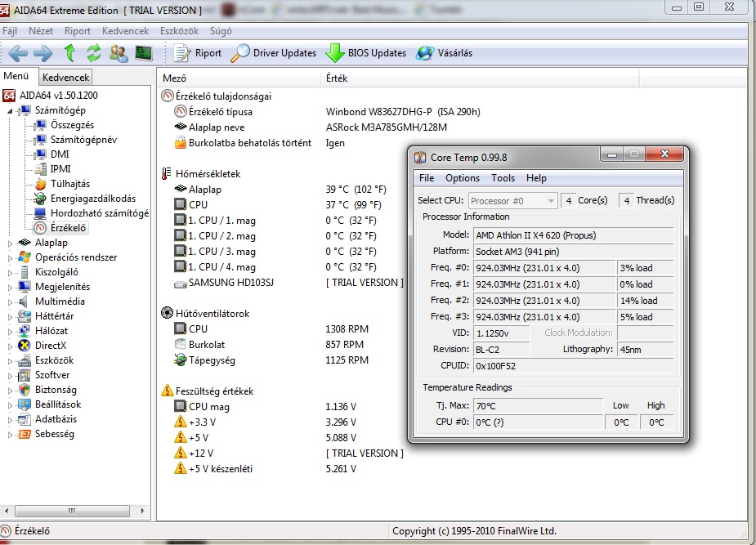This screenshot has width=756, height=545.
Task: Open the Eszközök menu
Action: tap(179, 31)
